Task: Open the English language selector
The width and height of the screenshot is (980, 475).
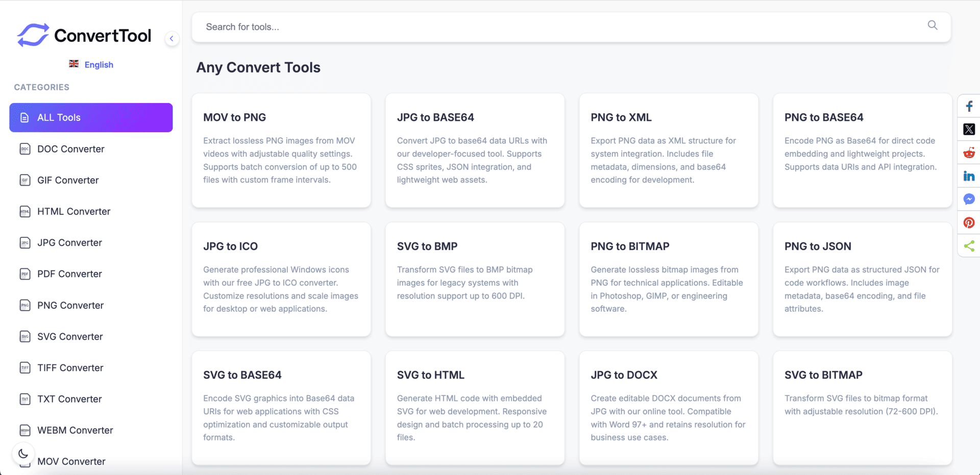Action: (x=91, y=65)
